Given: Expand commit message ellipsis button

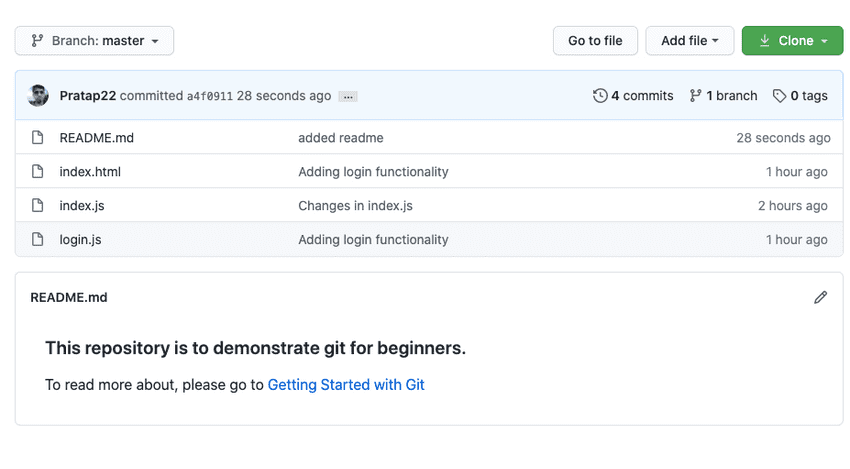Looking at the screenshot, I should [x=348, y=97].
